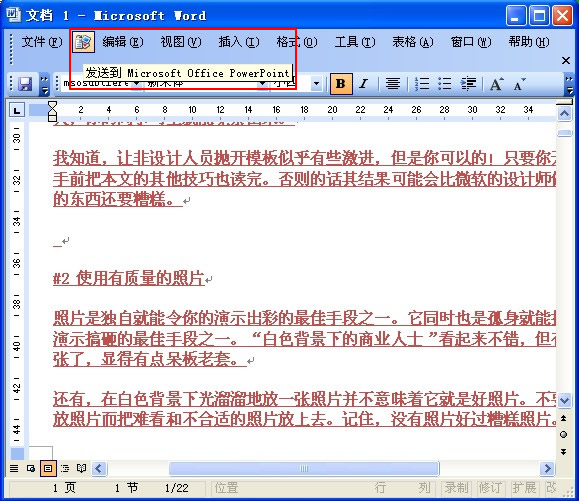
Task: Open the 工具(T) menu
Action: pyautogui.click(x=355, y=42)
